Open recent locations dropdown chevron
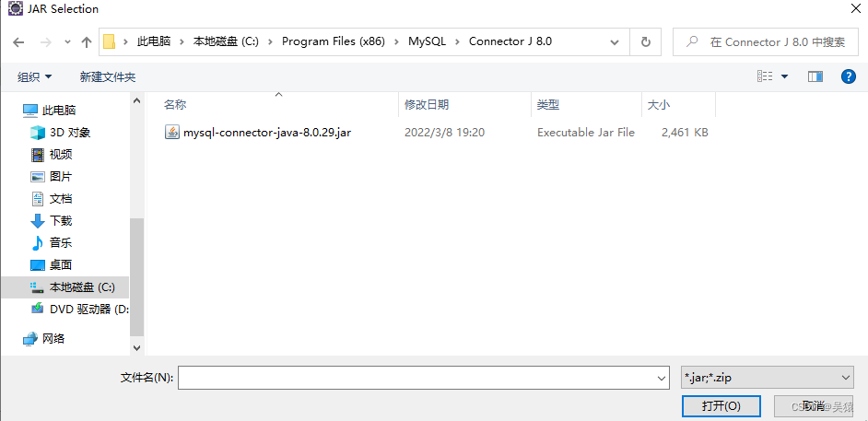This screenshot has width=868, height=421. pyautogui.click(x=67, y=42)
